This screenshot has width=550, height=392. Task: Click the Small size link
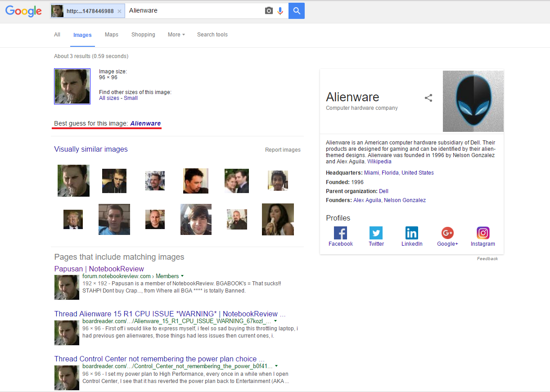pos(131,98)
